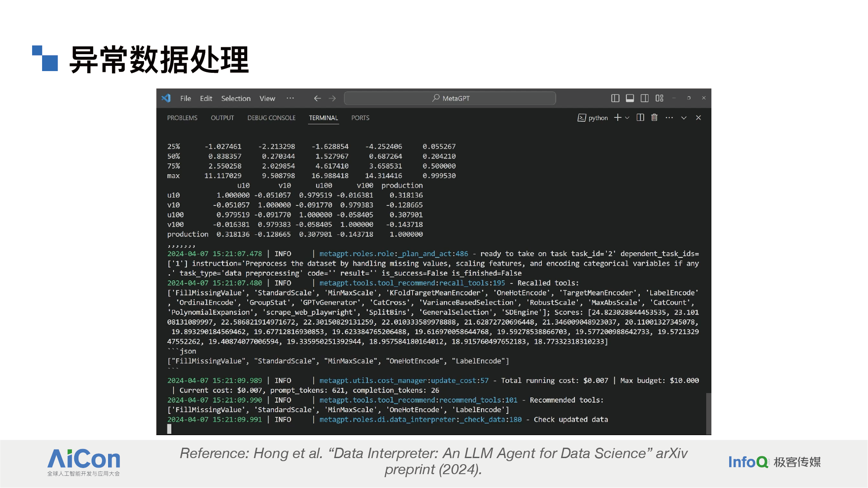Screen dimensions: 868x488
Task: Click the MetaGPT command center search box
Action: pyautogui.click(x=450, y=98)
